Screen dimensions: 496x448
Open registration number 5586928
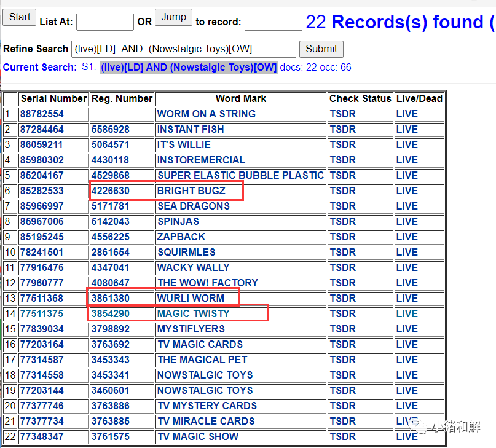click(x=111, y=130)
